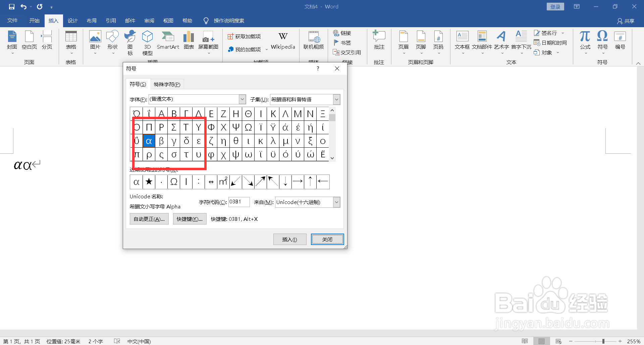Screen dimensions: 644x345
Task: Click Bookmark (书签) in ribbon
Action: click(x=342, y=43)
